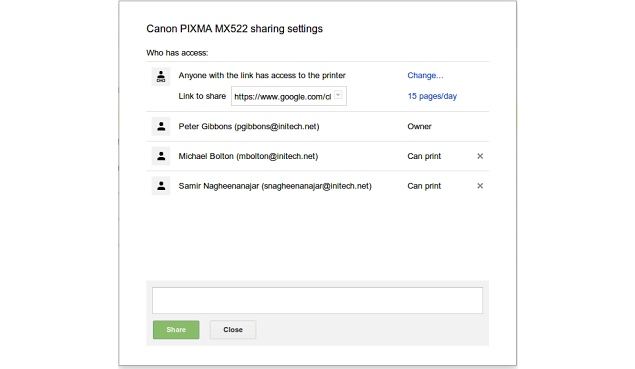
Task: Click the link-sharing organization icon
Action: [x=161, y=77]
